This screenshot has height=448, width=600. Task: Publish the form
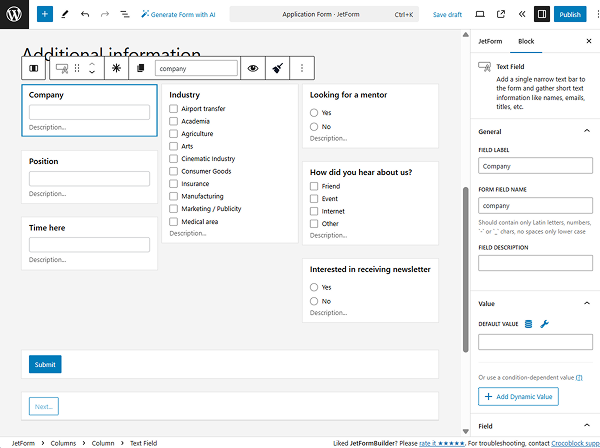point(570,14)
